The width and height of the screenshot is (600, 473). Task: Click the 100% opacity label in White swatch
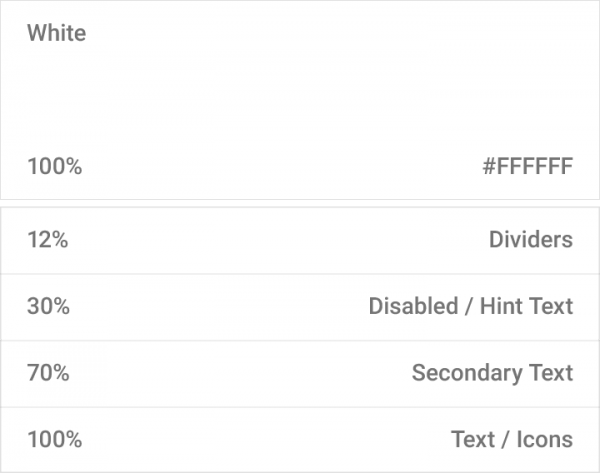tap(55, 166)
